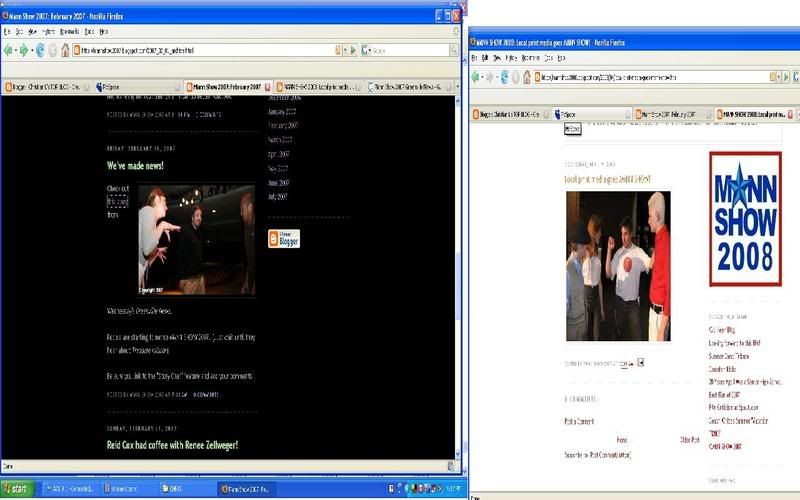Reload page in left Firefox window
Viewport: 800px width, 500px height.
click(40, 50)
